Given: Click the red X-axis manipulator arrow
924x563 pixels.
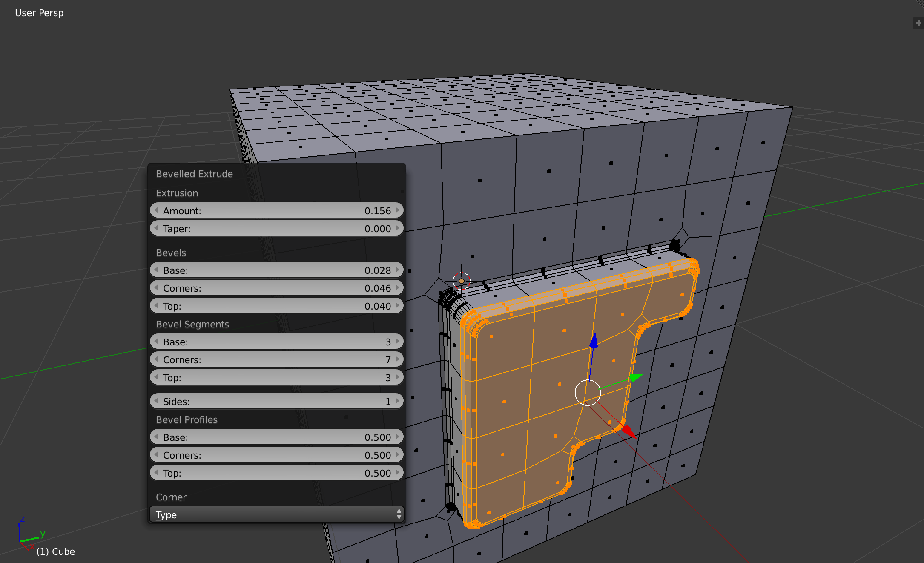Looking at the screenshot, I should [x=629, y=431].
